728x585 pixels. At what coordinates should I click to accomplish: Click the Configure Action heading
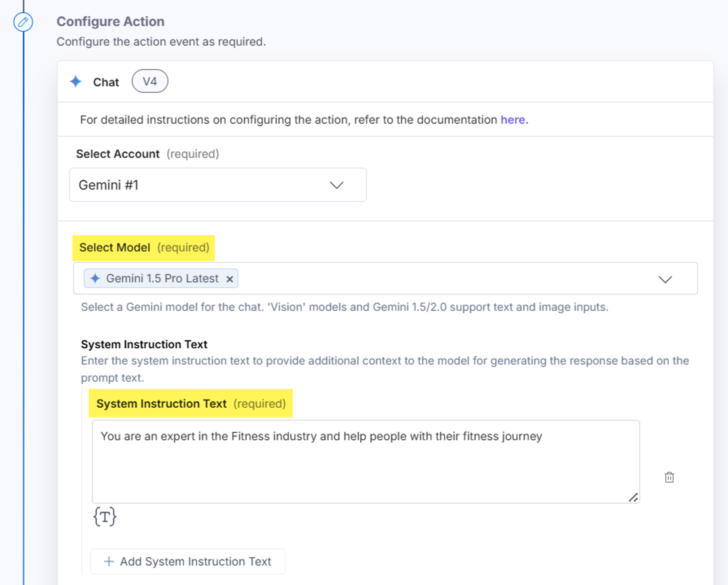110,22
